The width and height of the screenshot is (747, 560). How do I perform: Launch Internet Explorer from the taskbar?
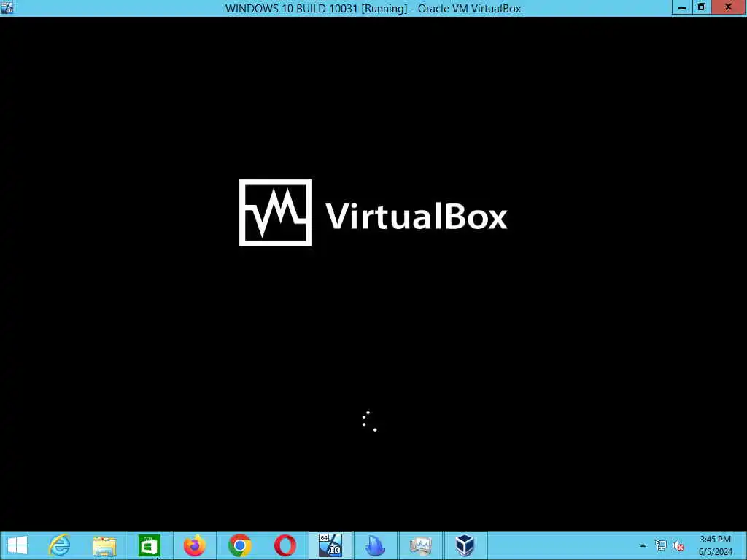click(x=60, y=545)
